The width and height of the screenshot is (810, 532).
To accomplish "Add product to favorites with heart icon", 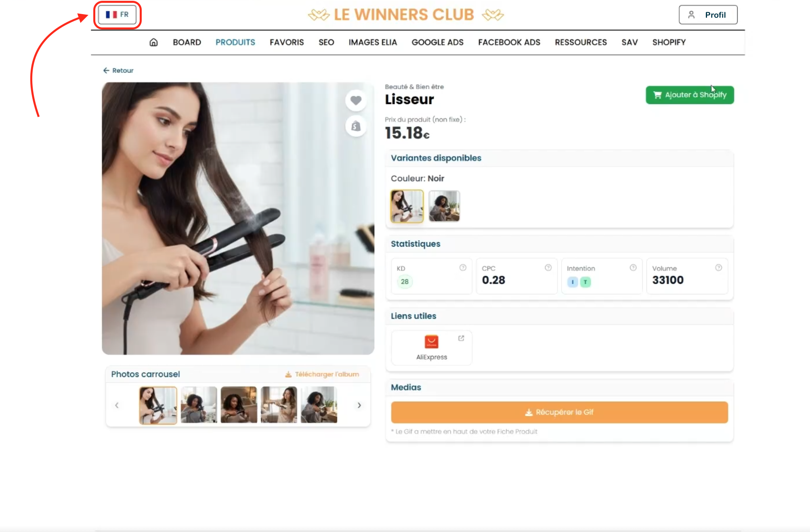I will coord(356,100).
